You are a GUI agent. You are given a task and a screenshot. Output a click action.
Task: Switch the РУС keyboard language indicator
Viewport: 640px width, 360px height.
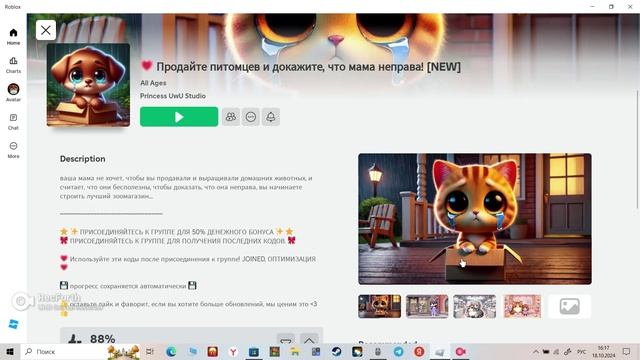click(581, 351)
